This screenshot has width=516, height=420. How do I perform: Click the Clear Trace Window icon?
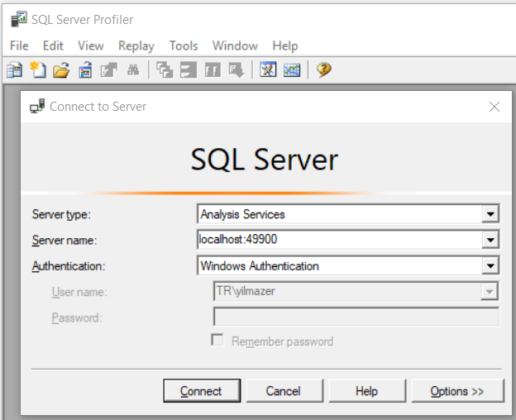(165, 70)
